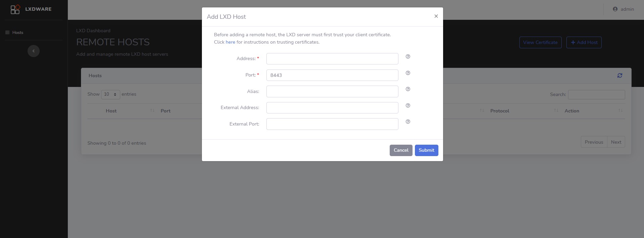Open the admin user menu
This screenshot has height=238, width=644.
623,9
